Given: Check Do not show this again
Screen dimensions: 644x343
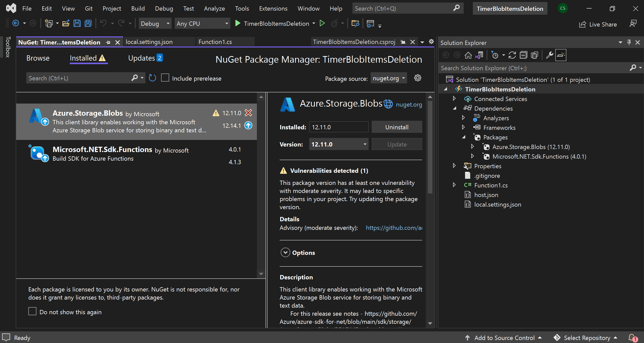Looking at the screenshot, I should [x=32, y=311].
